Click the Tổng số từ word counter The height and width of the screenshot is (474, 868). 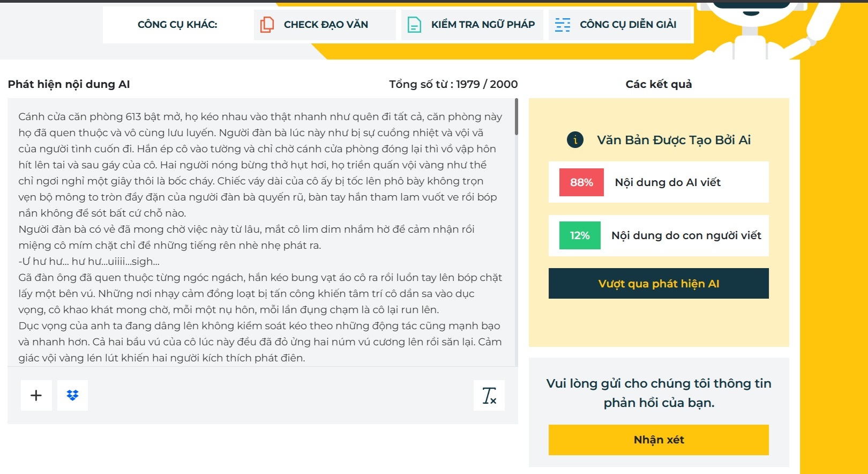(453, 84)
